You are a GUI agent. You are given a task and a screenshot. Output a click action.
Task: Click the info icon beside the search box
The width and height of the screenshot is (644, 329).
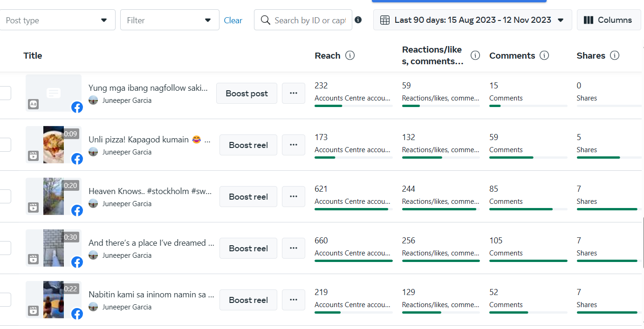tap(358, 20)
